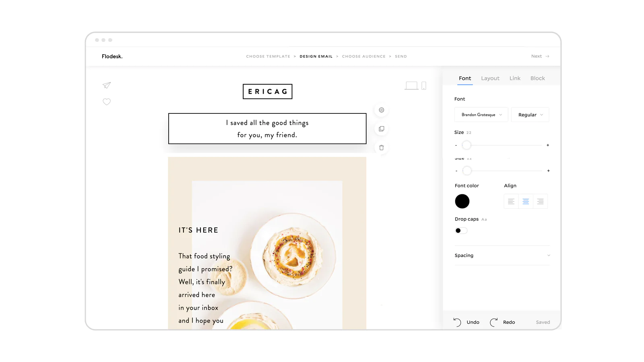Click the Flodesk logo
644x362 pixels.
pyautogui.click(x=112, y=56)
